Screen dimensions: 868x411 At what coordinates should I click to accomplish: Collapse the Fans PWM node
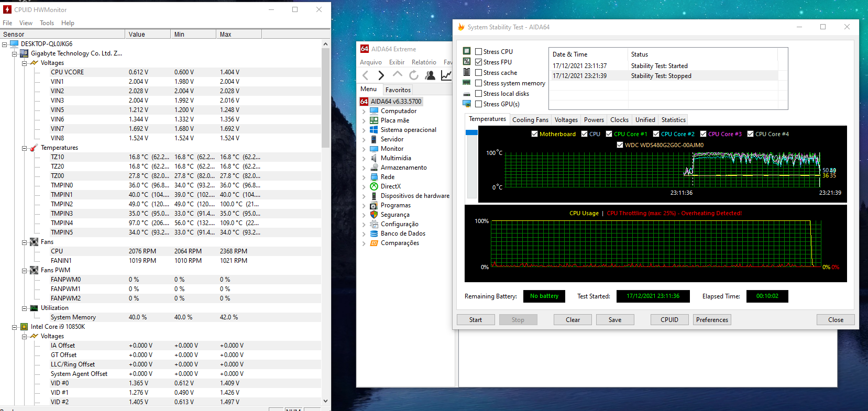(25, 270)
